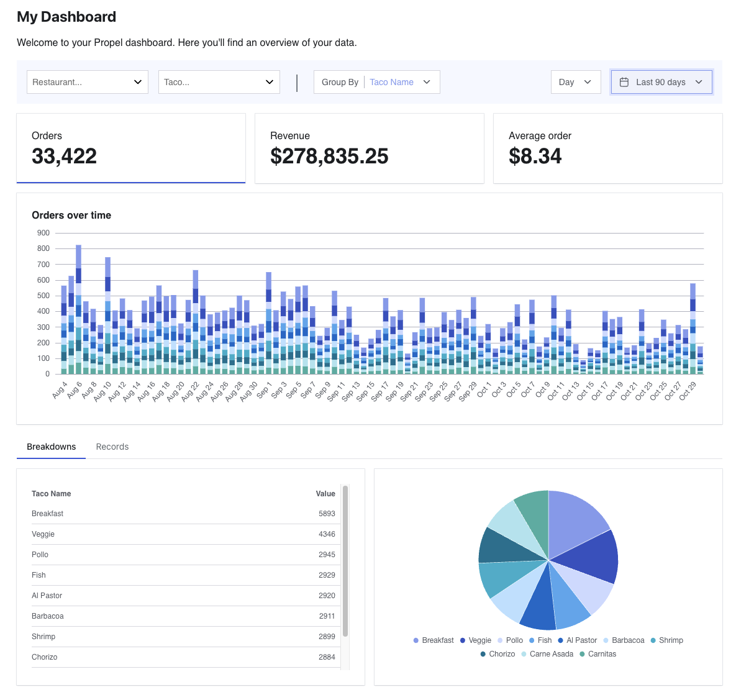Select the Average order metric card
Viewport: 736px width, 700px height.
point(608,148)
